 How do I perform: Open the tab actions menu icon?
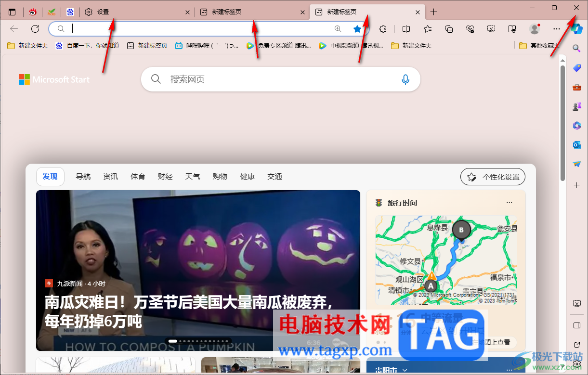tap(12, 12)
